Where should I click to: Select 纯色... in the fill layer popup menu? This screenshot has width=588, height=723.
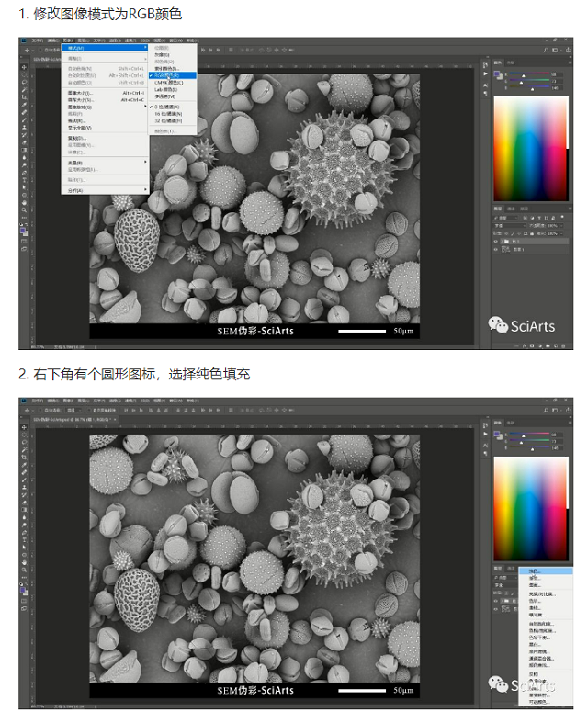(536, 570)
